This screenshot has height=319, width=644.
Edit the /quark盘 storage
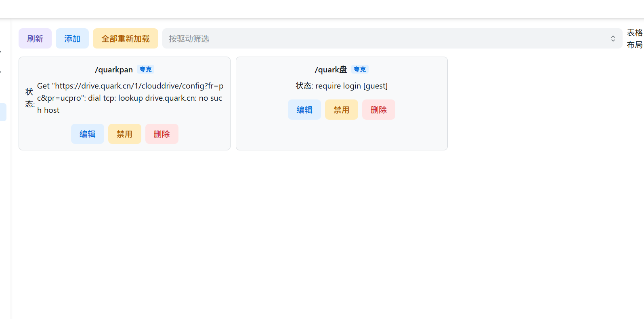tap(304, 110)
